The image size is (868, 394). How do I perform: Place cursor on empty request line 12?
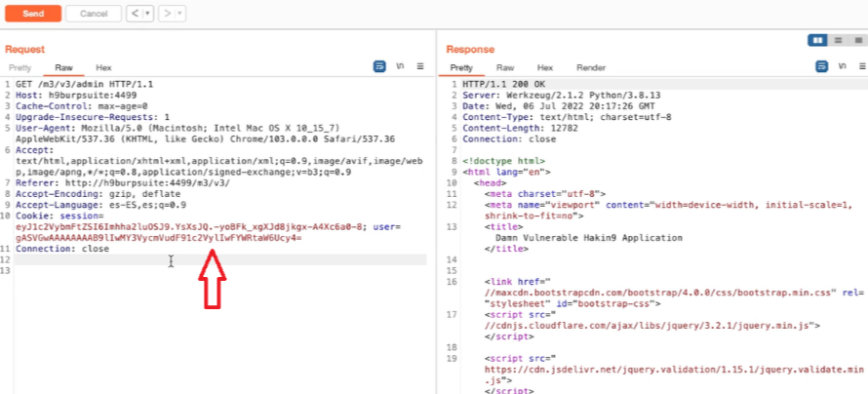(220, 259)
